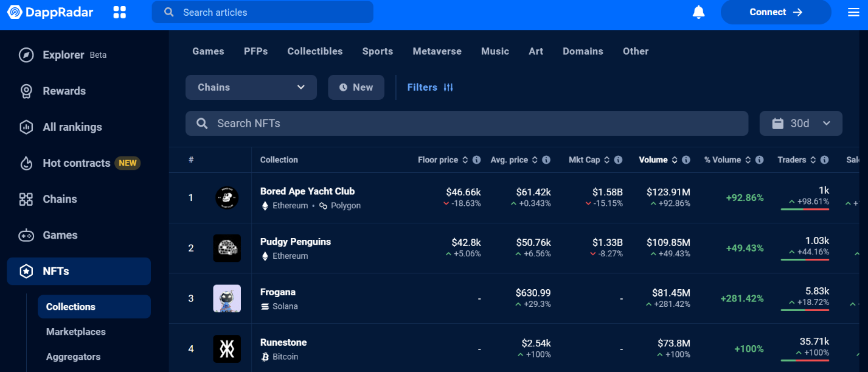This screenshot has height=372, width=868.
Task: Open Pudgy Penguins collection link
Action: click(296, 242)
